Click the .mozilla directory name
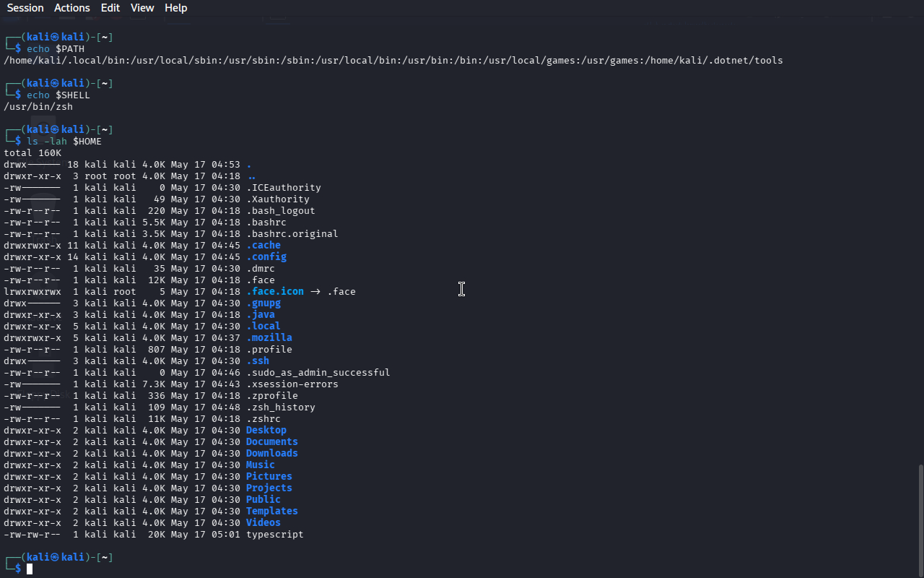Screen dimensions: 924x578 tap(269, 338)
